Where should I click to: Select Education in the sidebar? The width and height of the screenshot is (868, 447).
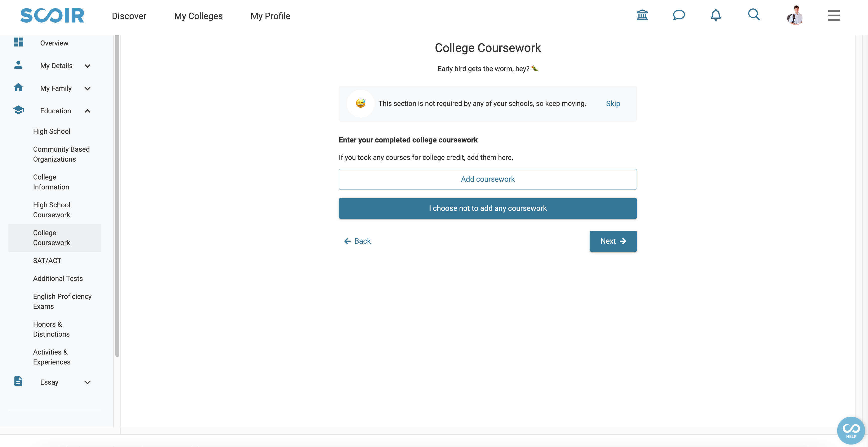[56, 111]
